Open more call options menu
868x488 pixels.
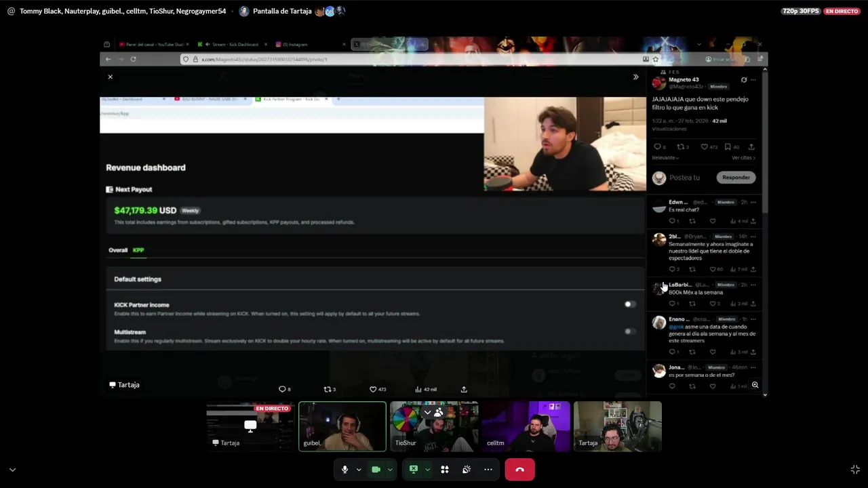[x=488, y=470]
